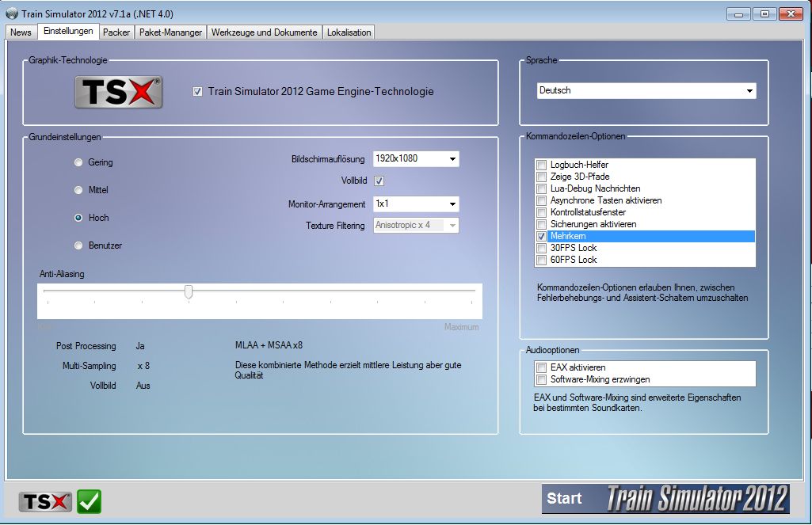Go to the Paket-Mananger tab

(170, 32)
